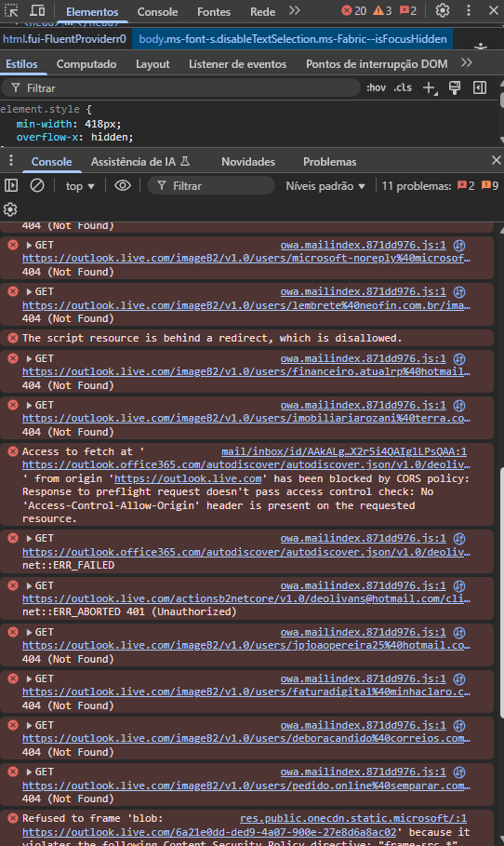Open the Fontes panel tab

click(x=214, y=11)
